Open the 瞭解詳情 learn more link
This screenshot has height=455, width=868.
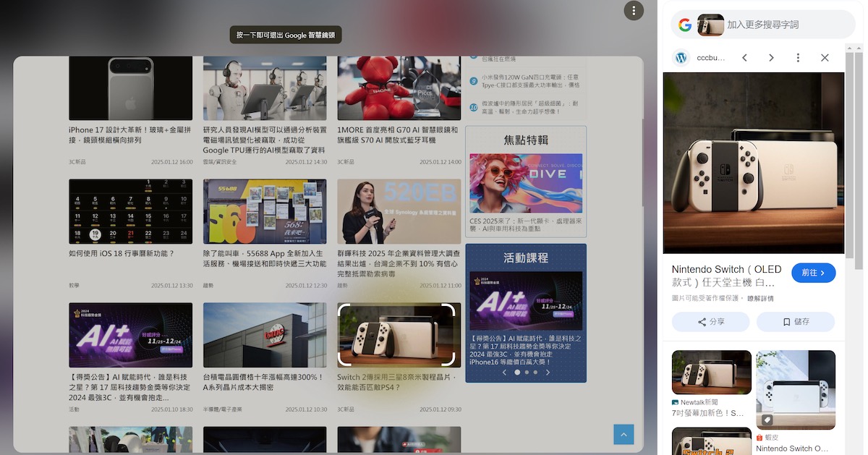[x=760, y=298]
